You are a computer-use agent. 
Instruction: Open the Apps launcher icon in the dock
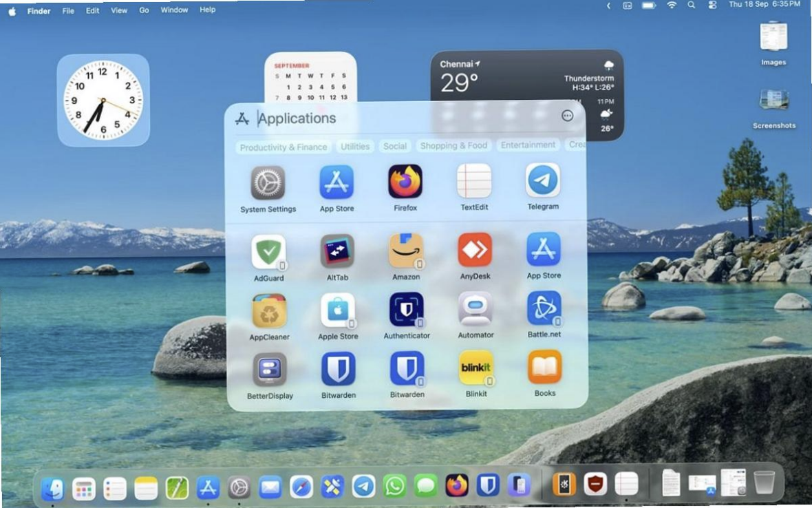coord(83,488)
